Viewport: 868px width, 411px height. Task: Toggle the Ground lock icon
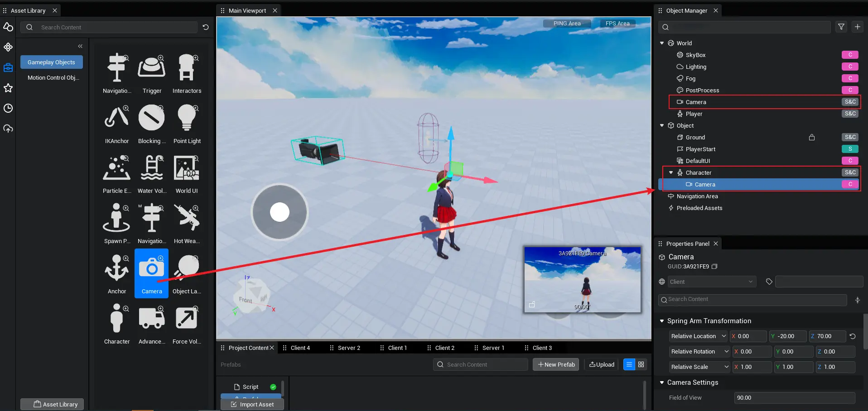[812, 137]
